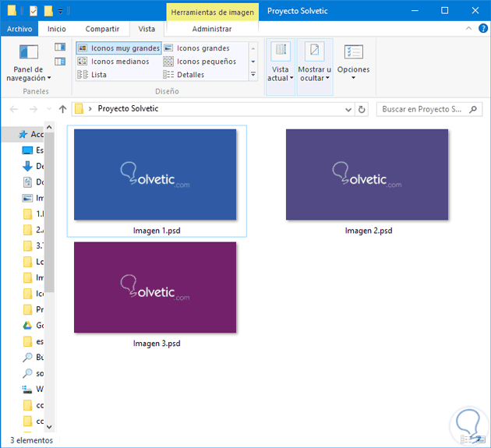Image resolution: width=491 pixels, height=448 pixels.
Task: Switch to the Compartir tab
Action: click(102, 29)
